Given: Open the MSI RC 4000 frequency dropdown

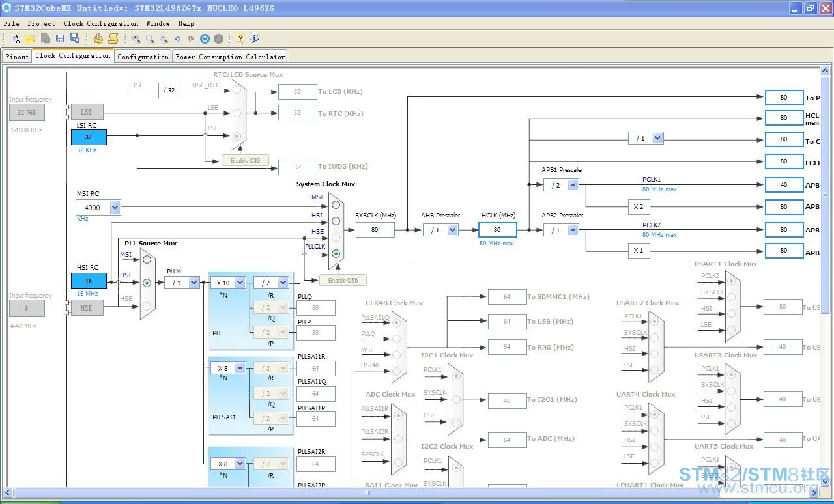Looking at the screenshot, I should click(115, 208).
